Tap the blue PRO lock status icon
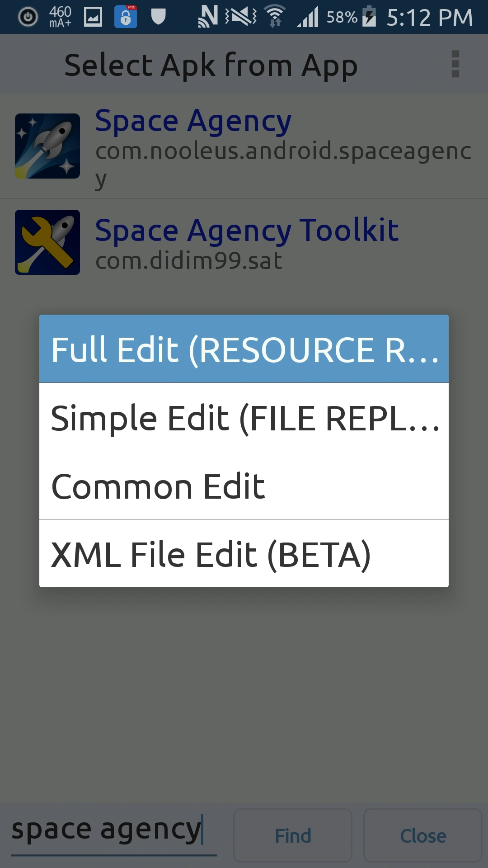488x868 pixels. (126, 17)
